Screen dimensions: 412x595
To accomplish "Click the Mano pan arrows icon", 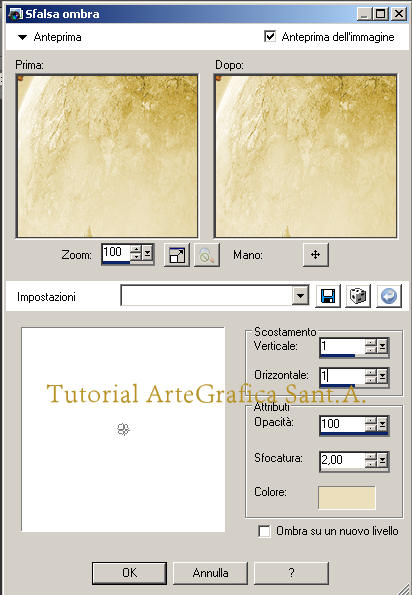I will pyautogui.click(x=316, y=255).
